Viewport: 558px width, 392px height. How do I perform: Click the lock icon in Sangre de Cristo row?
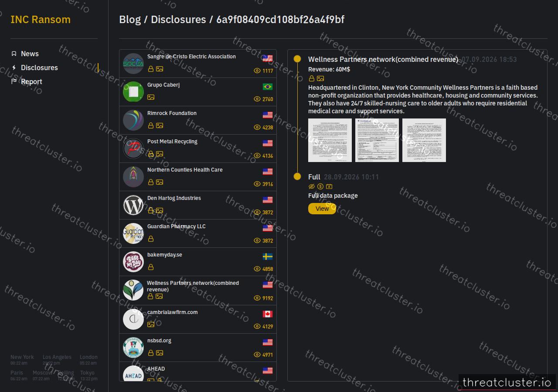pos(151,69)
